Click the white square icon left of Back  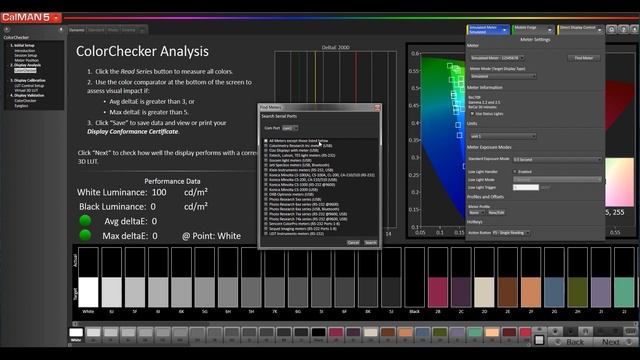click(539, 340)
